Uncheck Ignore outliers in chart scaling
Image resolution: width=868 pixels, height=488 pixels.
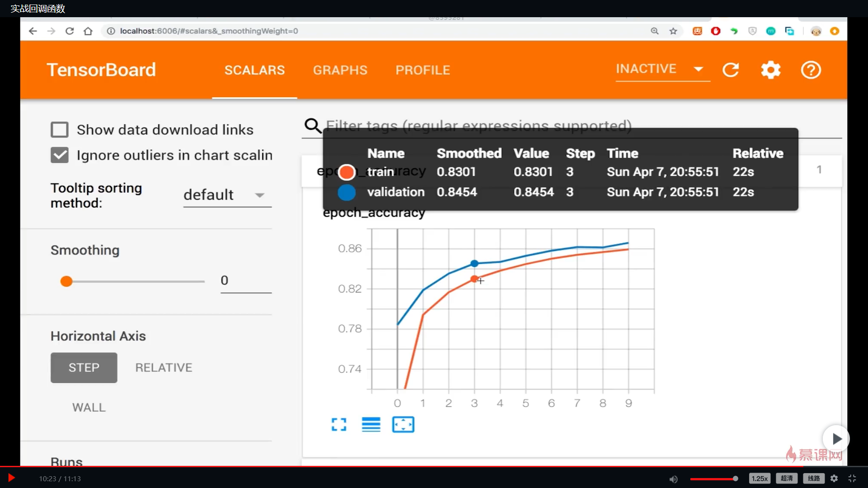60,155
